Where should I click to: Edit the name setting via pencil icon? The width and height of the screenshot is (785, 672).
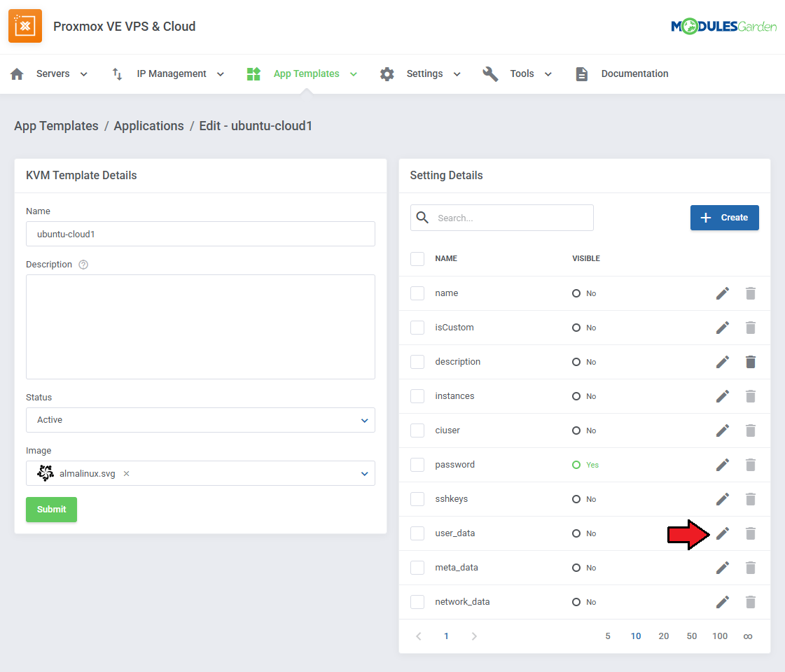point(723,293)
